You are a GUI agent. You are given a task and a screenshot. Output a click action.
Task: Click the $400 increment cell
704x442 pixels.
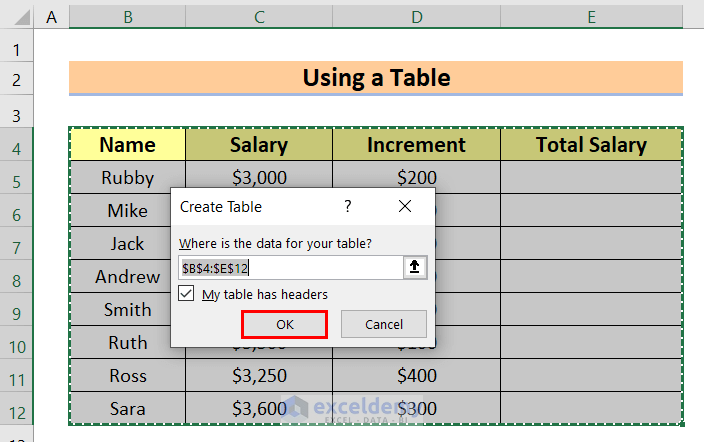click(x=417, y=376)
